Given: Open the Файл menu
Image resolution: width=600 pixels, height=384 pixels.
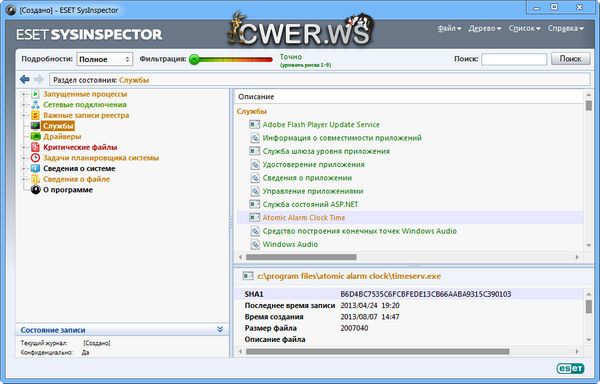Looking at the screenshot, I should coord(449,28).
